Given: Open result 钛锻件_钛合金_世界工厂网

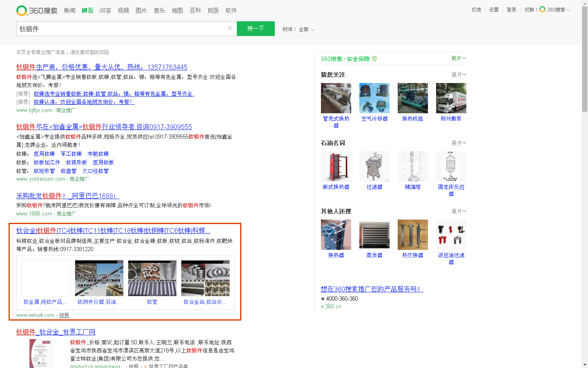Looking at the screenshot, I should (x=56, y=332).
